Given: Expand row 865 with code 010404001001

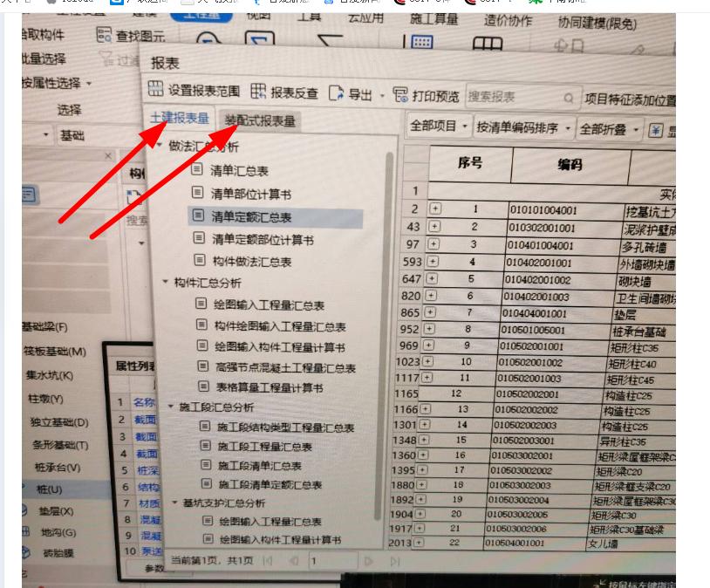Looking at the screenshot, I should coord(430,312).
